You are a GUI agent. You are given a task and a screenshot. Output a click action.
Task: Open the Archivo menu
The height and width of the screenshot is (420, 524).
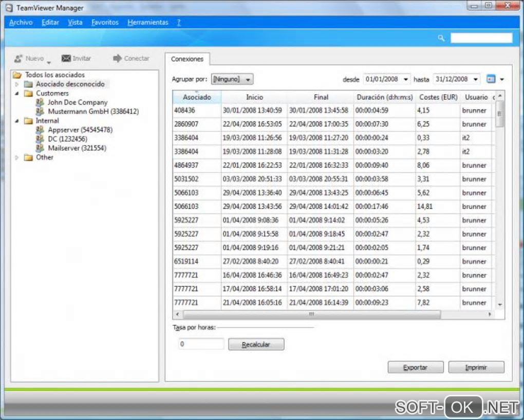21,23
